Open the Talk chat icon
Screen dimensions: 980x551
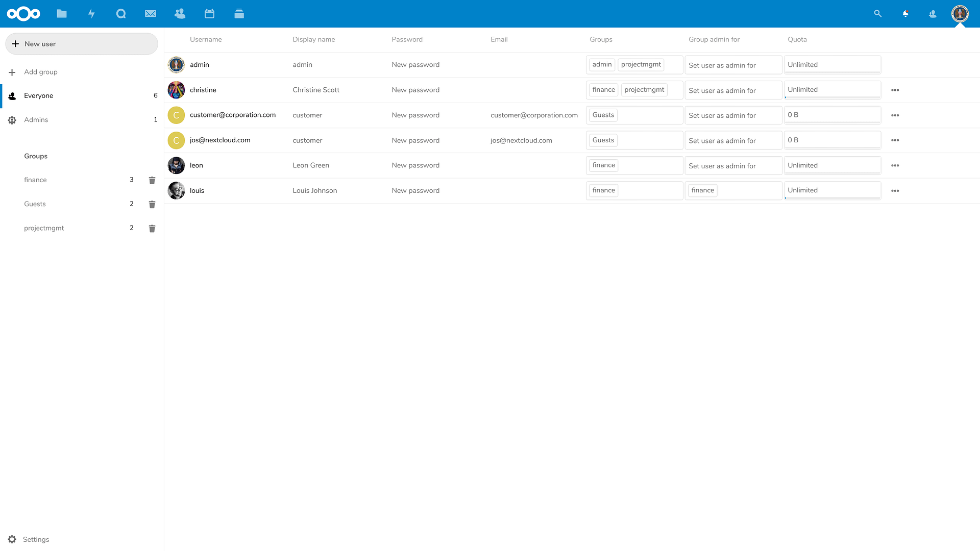(x=121, y=14)
